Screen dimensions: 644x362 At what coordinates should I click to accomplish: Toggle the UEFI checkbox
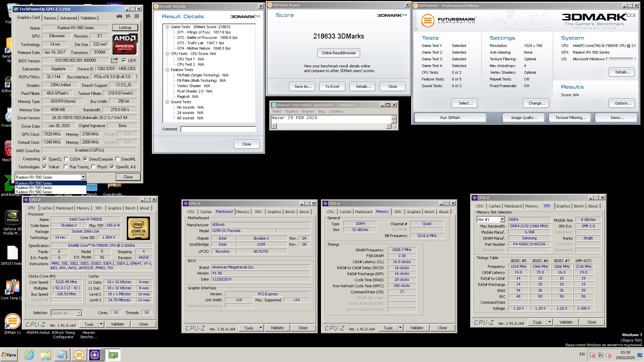tap(124, 60)
